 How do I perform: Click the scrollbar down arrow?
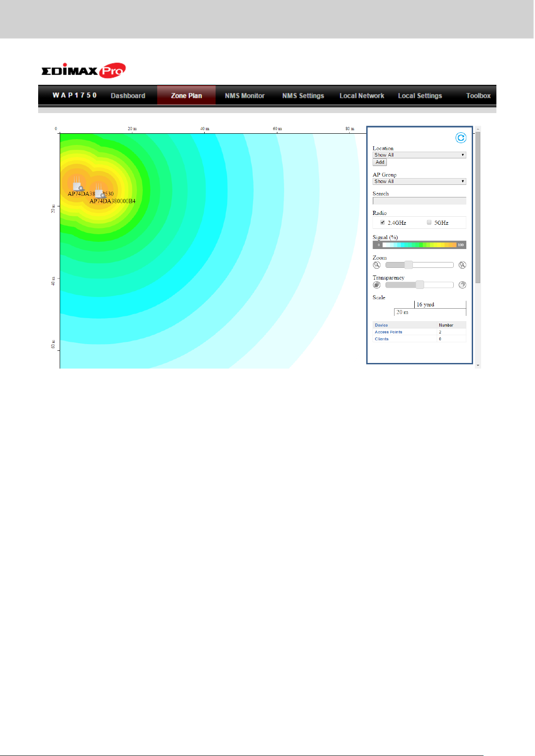[x=478, y=366]
